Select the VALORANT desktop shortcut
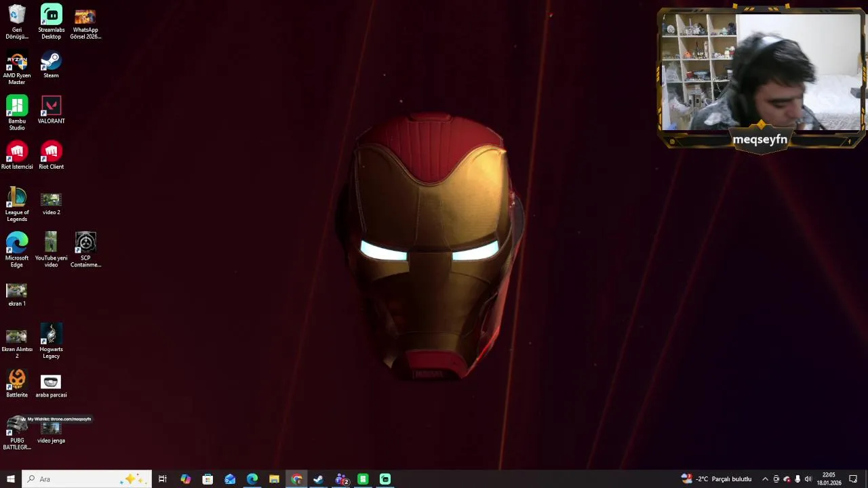Image resolution: width=868 pixels, height=488 pixels. point(51,110)
